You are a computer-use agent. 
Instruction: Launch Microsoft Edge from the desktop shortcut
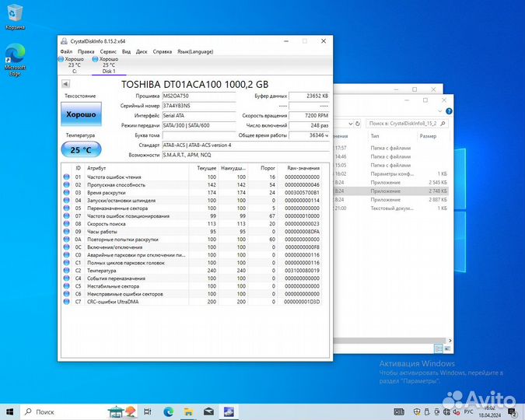[15, 61]
